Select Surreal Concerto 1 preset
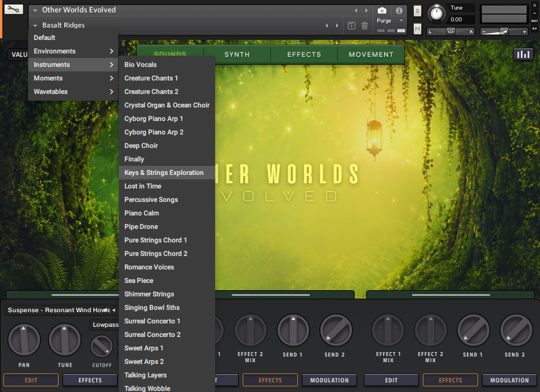 (167, 321)
